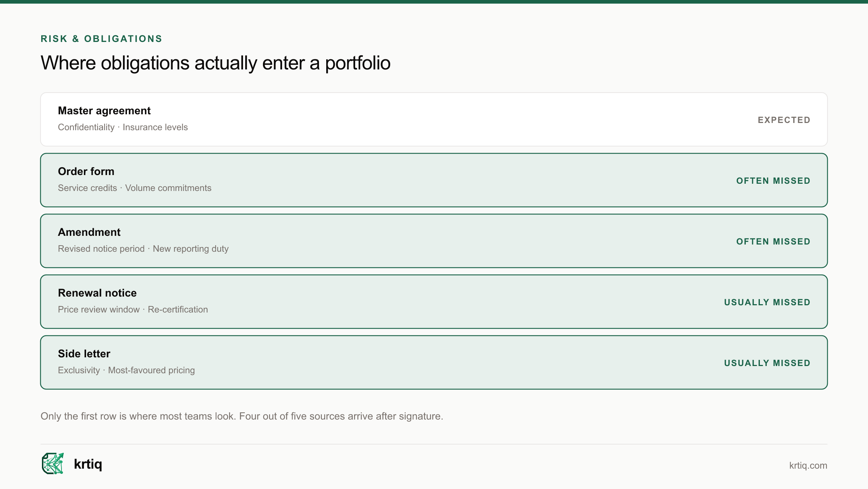Click the Amendment row heading
Screen dimensions: 868x489
tap(89, 232)
